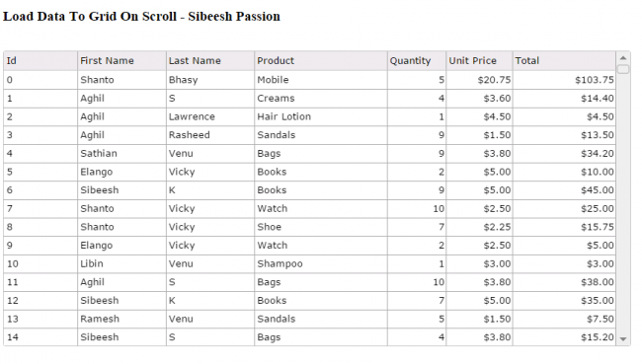
Task: Sort by the Id column header
Action: [x=40, y=61]
